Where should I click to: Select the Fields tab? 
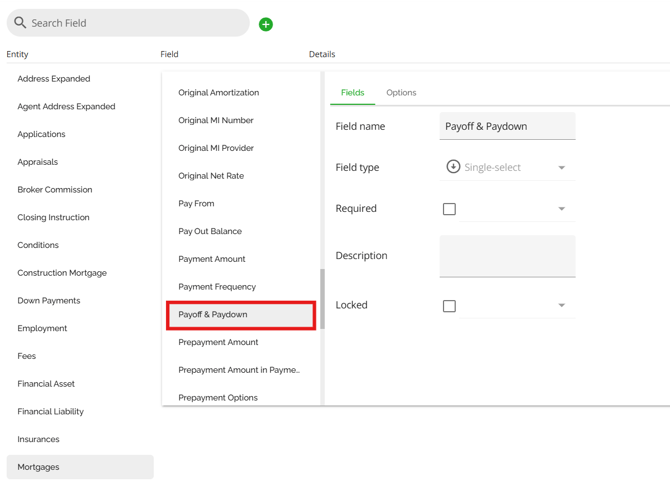coord(352,93)
